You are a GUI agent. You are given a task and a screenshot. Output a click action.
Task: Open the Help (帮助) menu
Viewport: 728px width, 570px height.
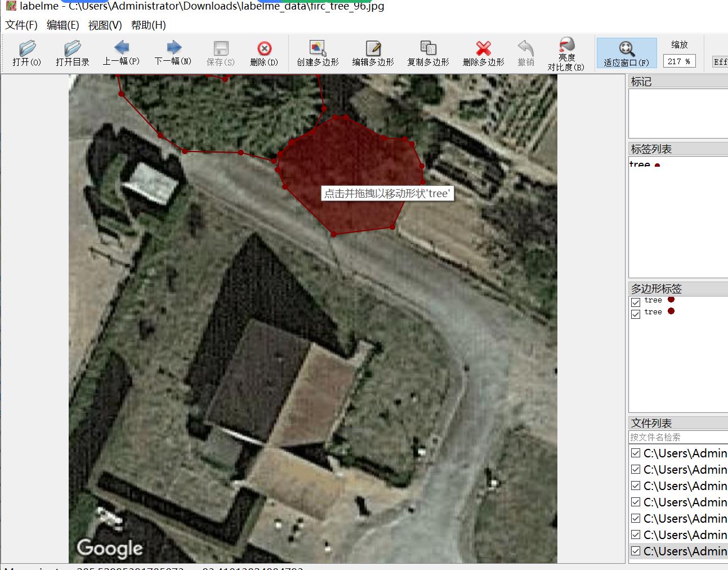pos(148,25)
